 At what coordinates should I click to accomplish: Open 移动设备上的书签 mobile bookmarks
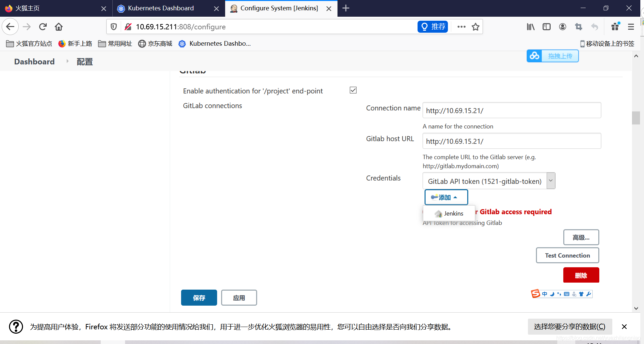pyautogui.click(x=607, y=44)
